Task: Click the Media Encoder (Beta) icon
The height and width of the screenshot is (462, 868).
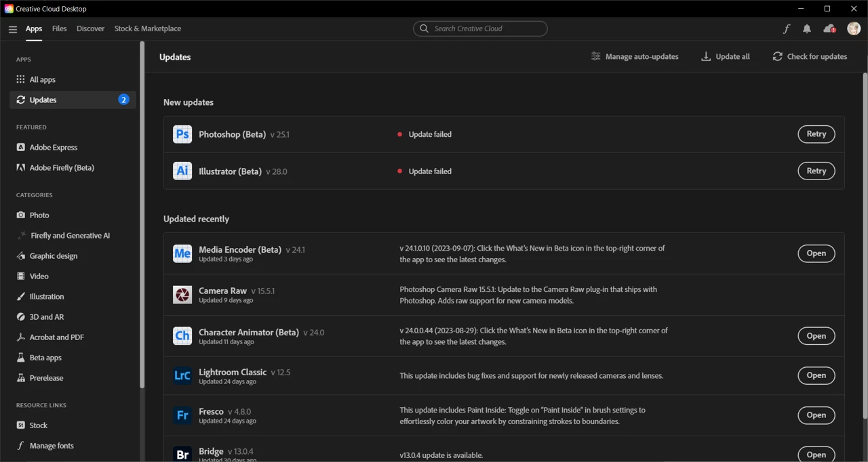Action: click(x=182, y=253)
